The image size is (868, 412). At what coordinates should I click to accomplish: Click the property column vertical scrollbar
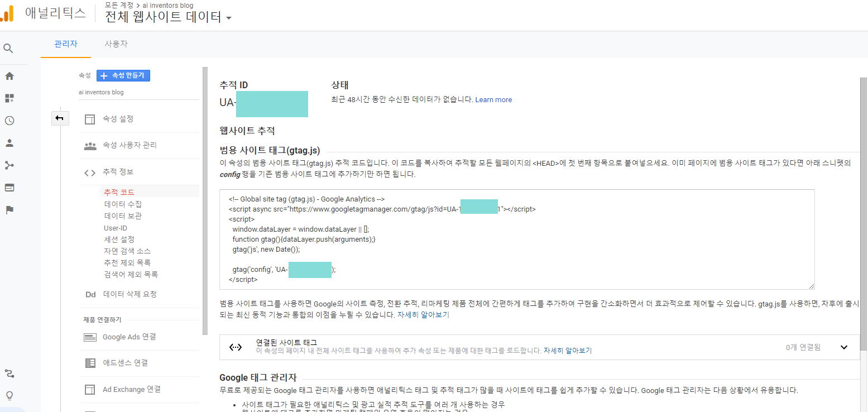[205, 201]
